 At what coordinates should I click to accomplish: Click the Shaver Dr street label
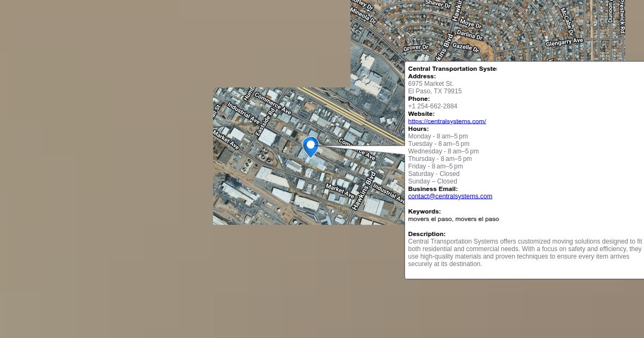click(438, 4)
